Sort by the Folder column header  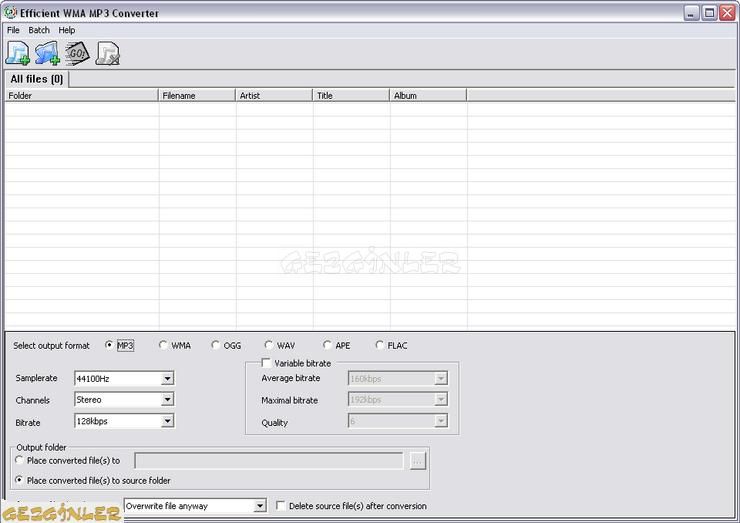(81, 95)
